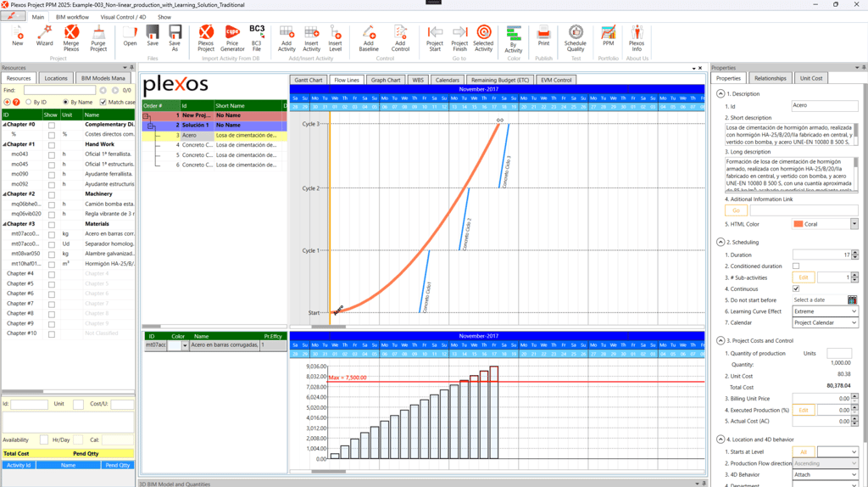Image resolution: width=868 pixels, height=487 pixels.
Task: Save the current project
Action: coord(153,36)
